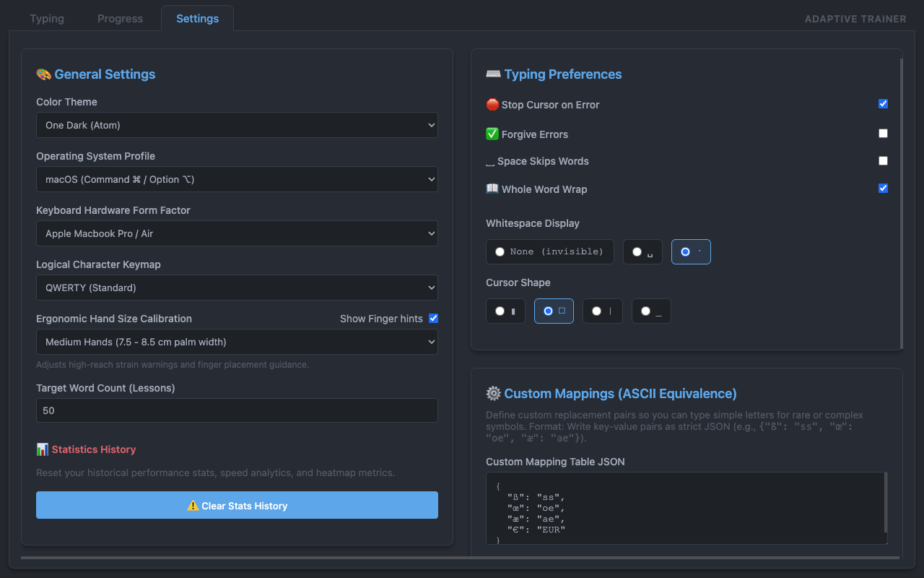Click the bar chart icon beside Statistics History
Viewport: 924px width, 578px height.
click(x=43, y=449)
